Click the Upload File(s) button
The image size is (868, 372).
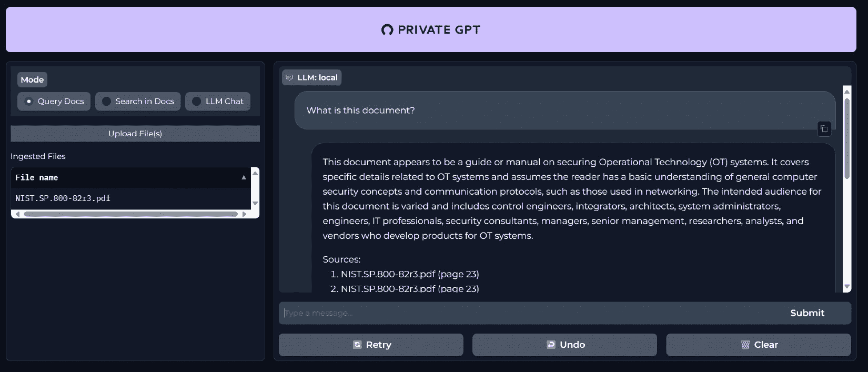(135, 134)
